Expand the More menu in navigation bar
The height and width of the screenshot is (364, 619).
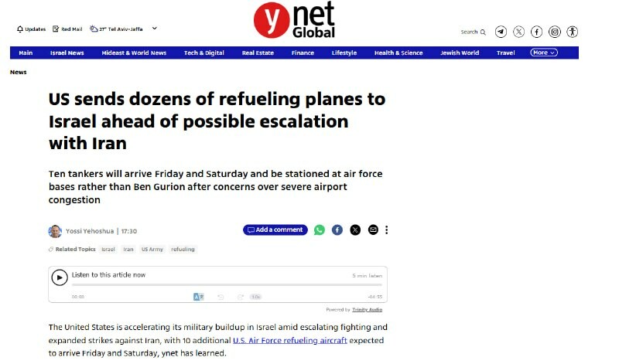pyautogui.click(x=544, y=53)
